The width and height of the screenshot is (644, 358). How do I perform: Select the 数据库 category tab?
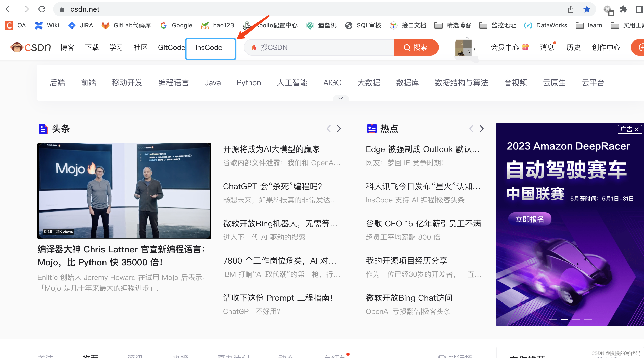tap(407, 83)
